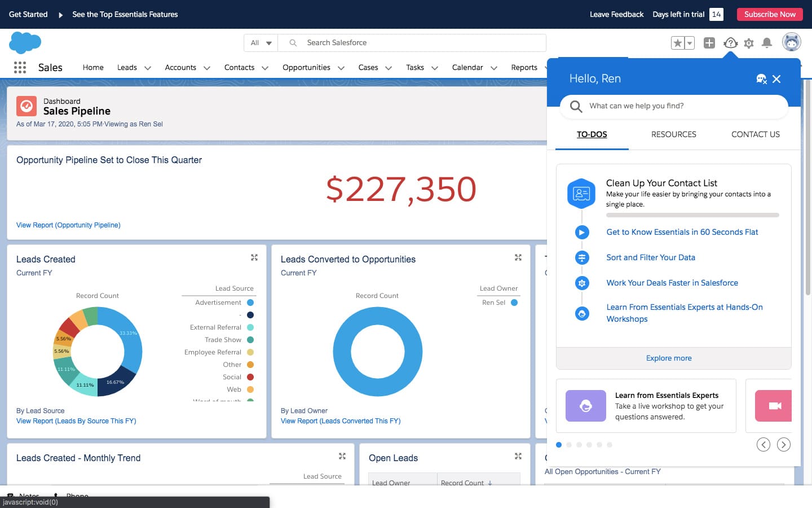This screenshot has height=508, width=812.
Task: Click the Salesforce help question mark icon
Action: [730, 42]
